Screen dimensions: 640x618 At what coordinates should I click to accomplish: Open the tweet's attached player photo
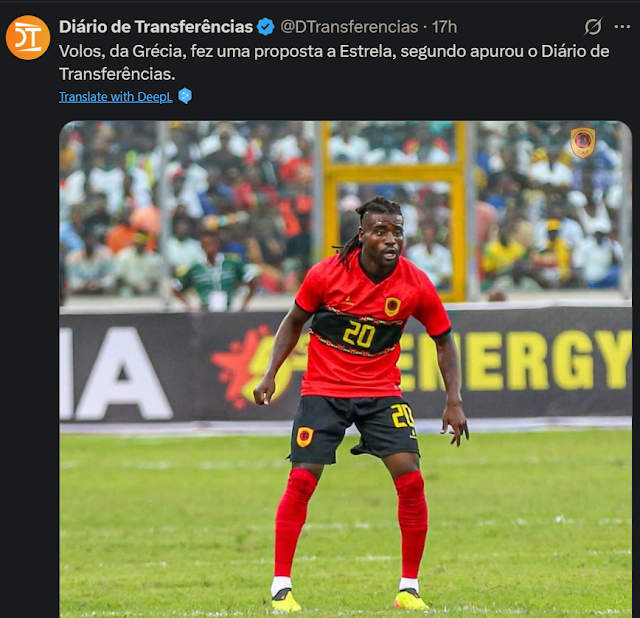click(345, 369)
